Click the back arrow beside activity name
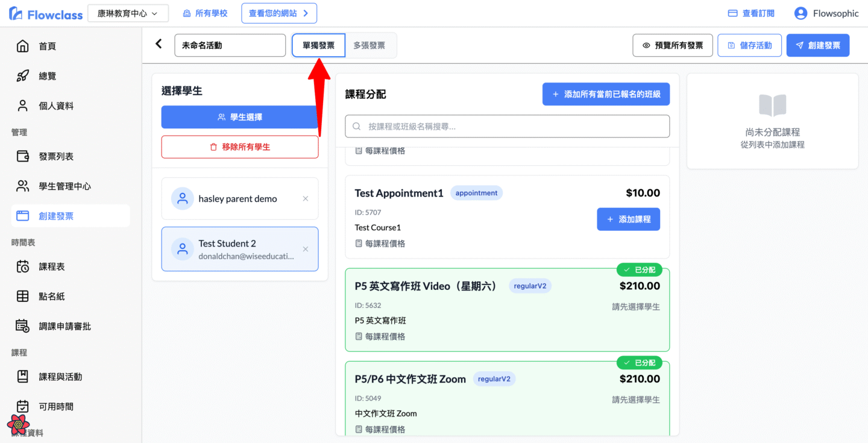Image resolution: width=868 pixels, height=443 pixels. click(x=159, y=44)
